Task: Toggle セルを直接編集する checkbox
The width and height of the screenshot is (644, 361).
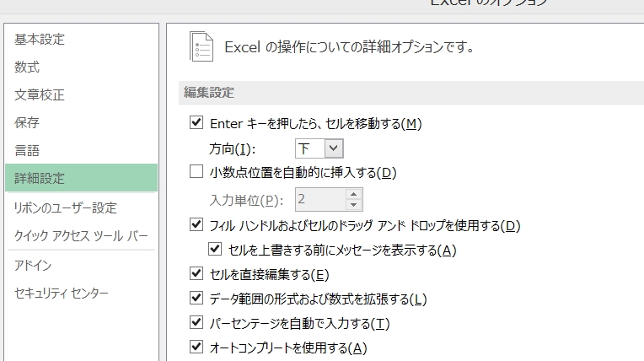Action: click(x=196, y=273)
